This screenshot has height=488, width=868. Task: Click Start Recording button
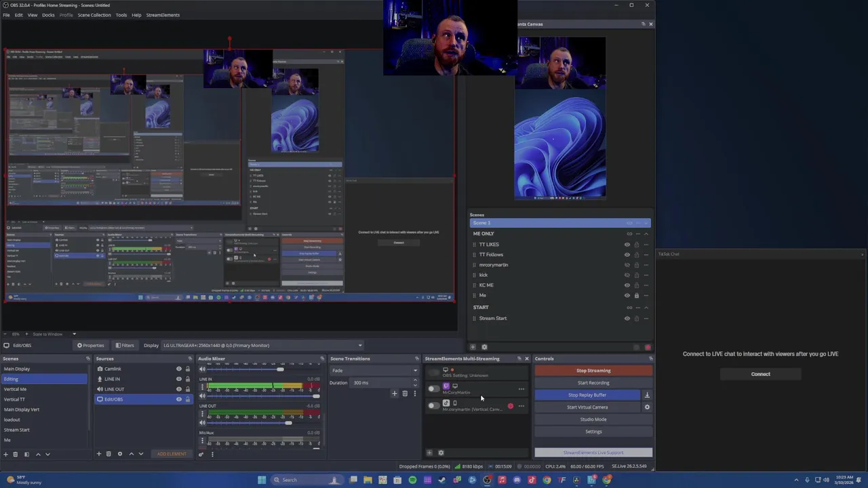[x=593, y=383]
